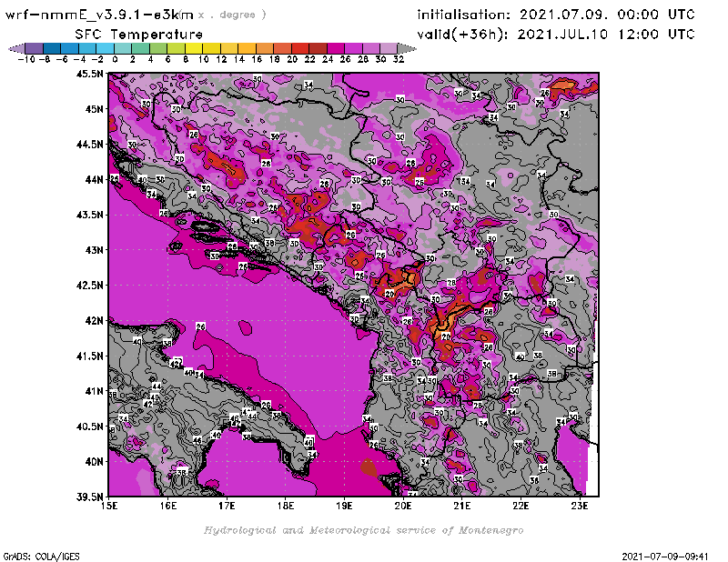
Task: Click the '43.5N' latitude label
Action: coord(89,215)
